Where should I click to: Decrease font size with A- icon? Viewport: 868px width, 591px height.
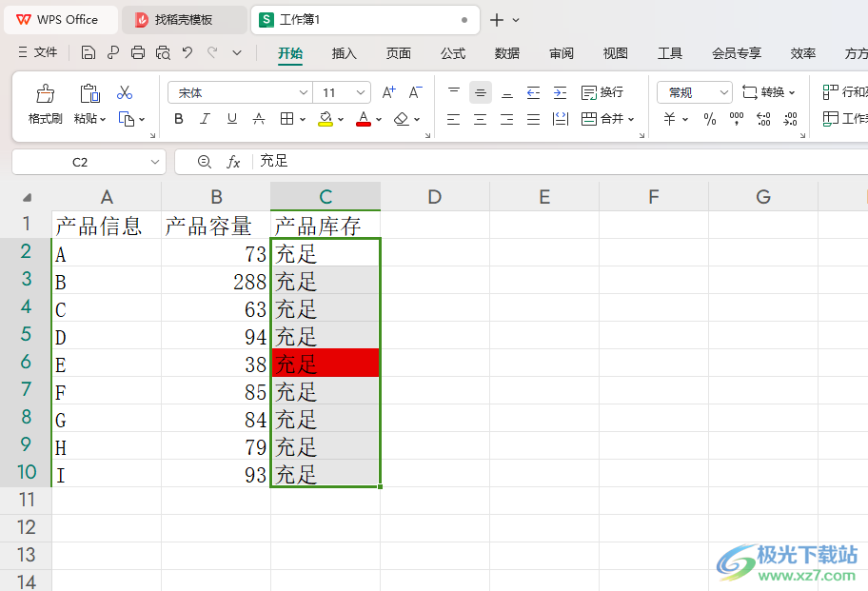click(x=415, y=92)
